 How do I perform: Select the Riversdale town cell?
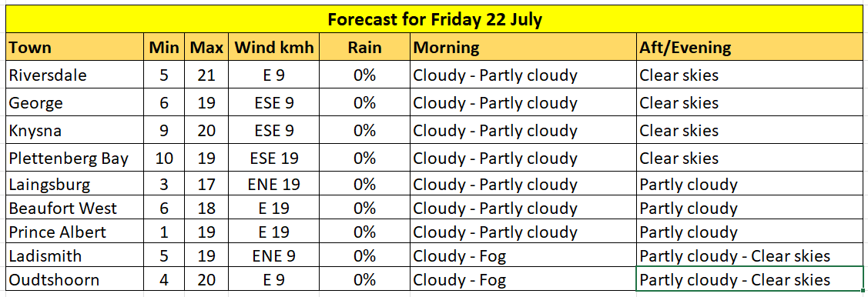point(76,75)
